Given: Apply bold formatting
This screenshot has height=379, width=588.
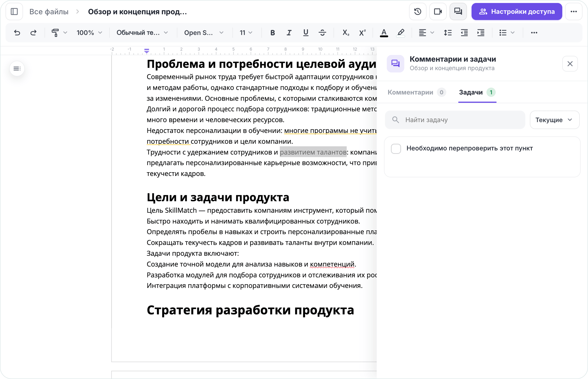Looking at the screenshot, I should point(272,33).
